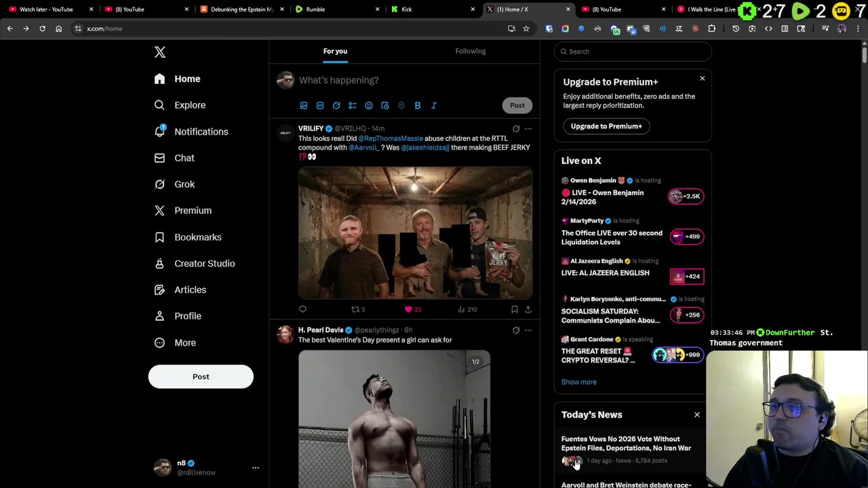Open more options on H. Pearl Davis post

coord(528,331)
